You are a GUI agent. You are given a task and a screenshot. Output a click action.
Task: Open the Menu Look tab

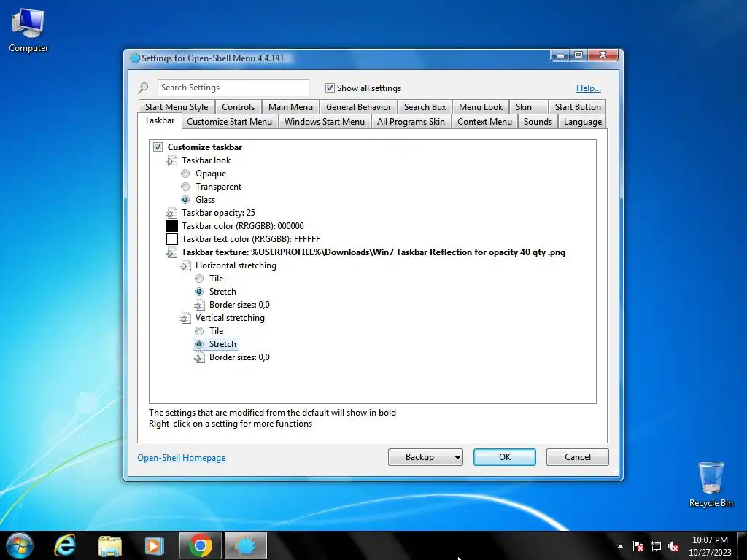point(481,107)
